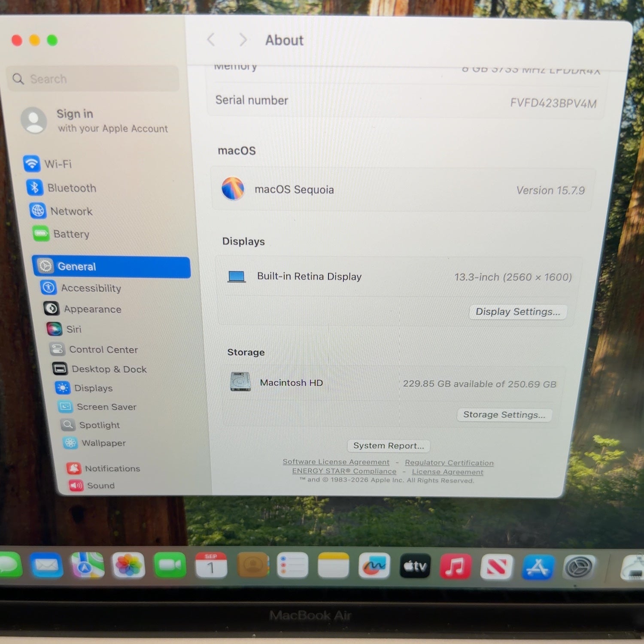This screenshot has width=644, height=644.
Task: Sign in with your Apple Account
Action: [95, 121]
